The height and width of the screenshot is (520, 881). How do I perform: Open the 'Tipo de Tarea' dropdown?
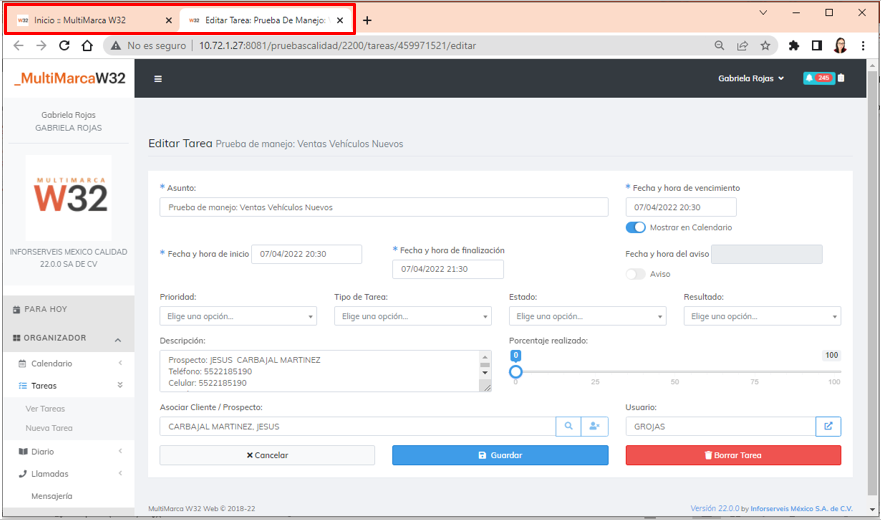click(x=413, y=316)
